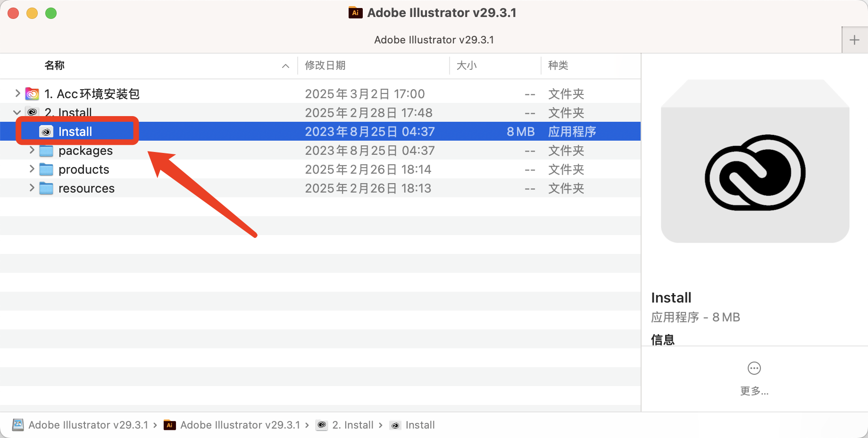Minimize the window with yellow button
This screenshot has height=438, width=868.
coord(32,13)
